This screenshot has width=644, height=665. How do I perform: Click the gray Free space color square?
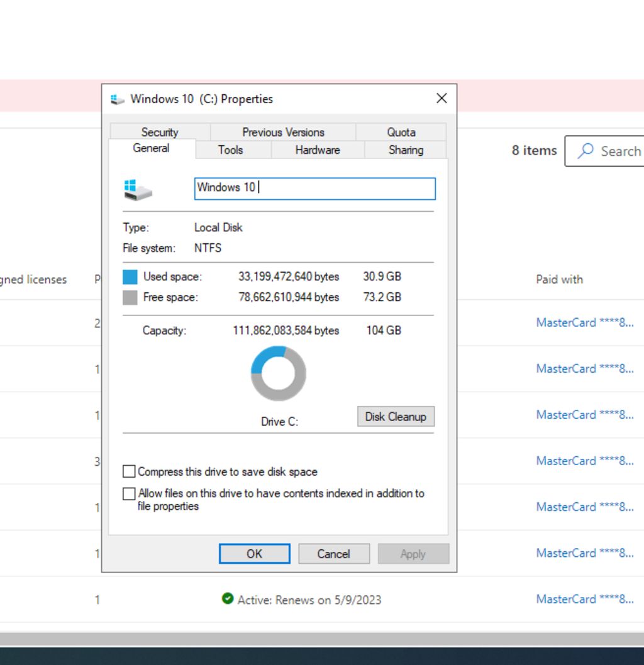pos(130,297)
